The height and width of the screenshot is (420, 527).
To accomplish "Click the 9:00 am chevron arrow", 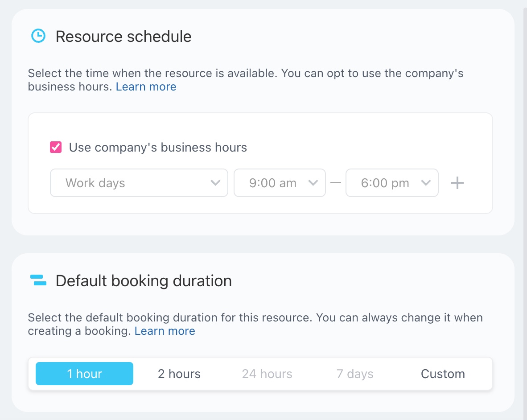I will 313,183.
